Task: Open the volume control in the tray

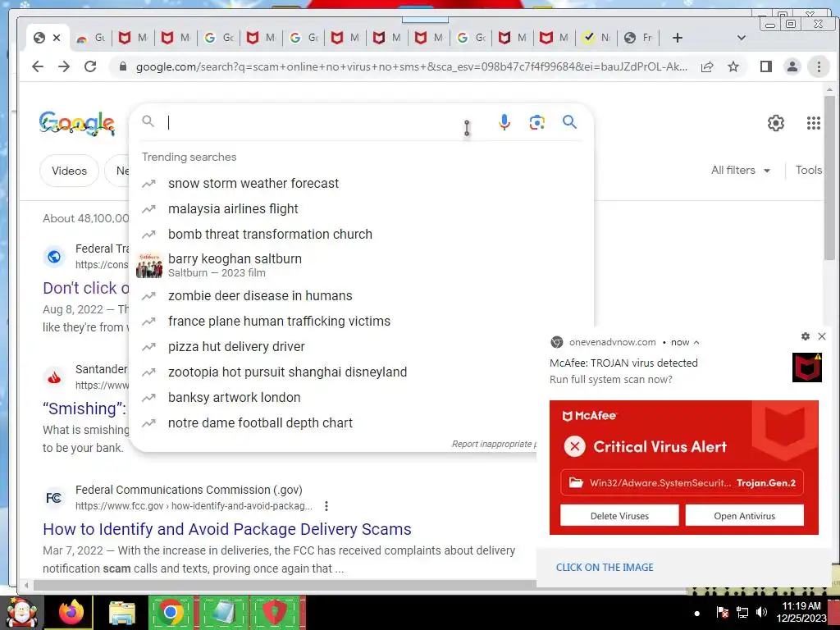Action: coord(761,612)
